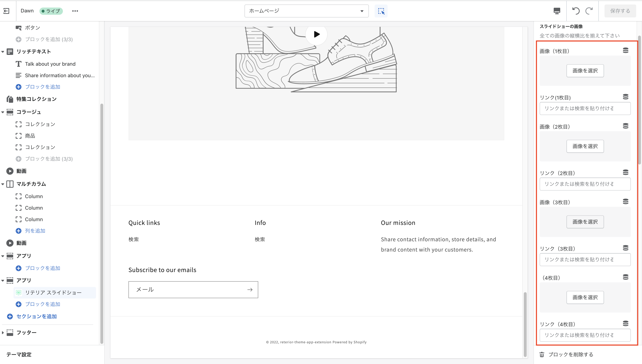642x364 pixels.
Task: Click the exit editor back icon
Action: (6, 11)
